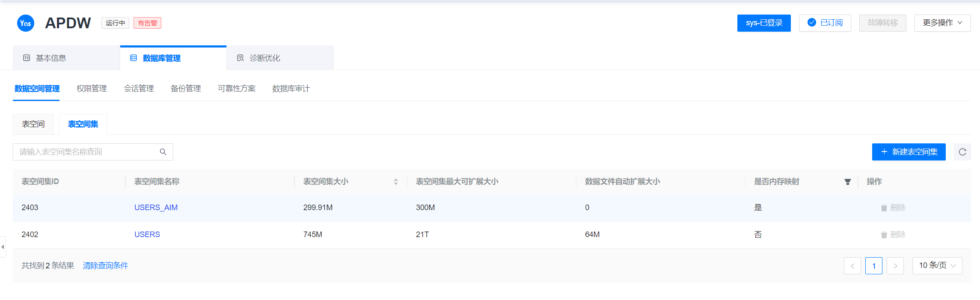
Task: Click the refresh icon beside new tablespace set
Action: coord(962,152)
